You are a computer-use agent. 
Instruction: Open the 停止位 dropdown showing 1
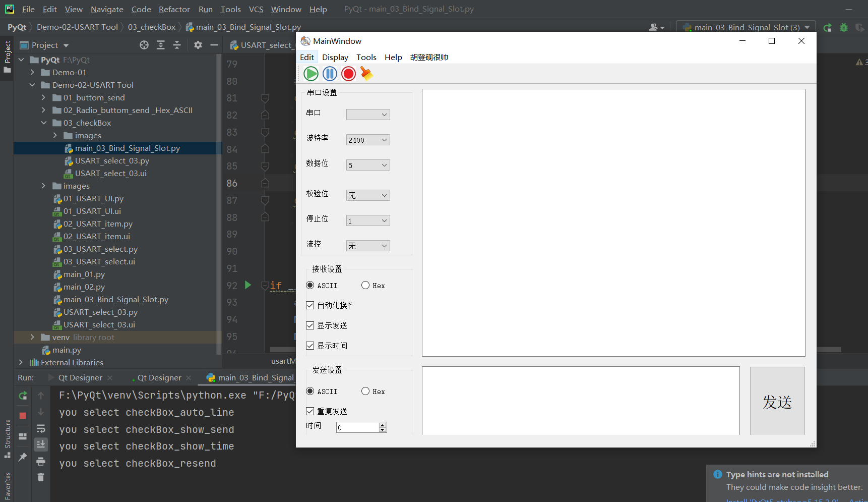[x=368, y=220]
